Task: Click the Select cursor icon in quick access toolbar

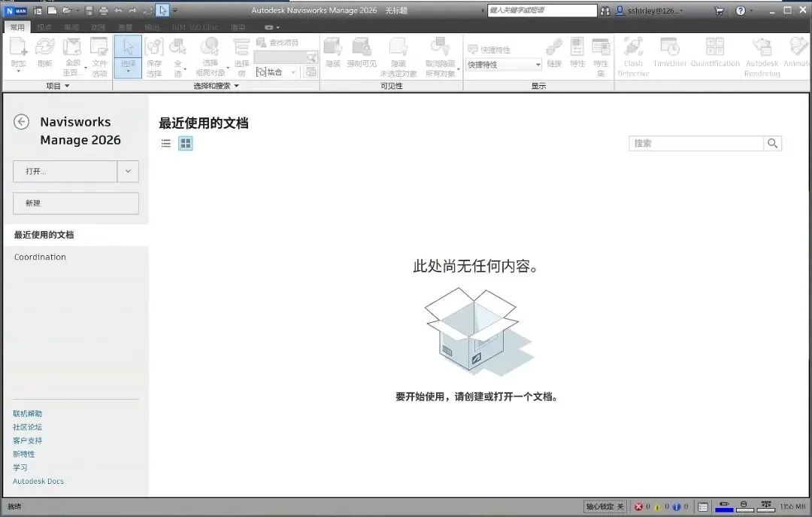Action: point(162,11)
